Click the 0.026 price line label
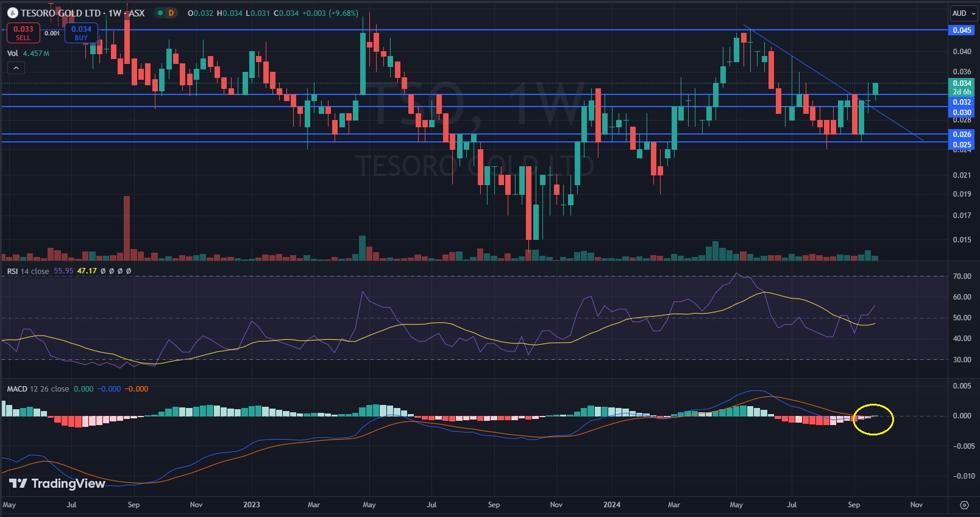Image resolution: width=980 pixels, height=517 pixels. coord(962,134)
